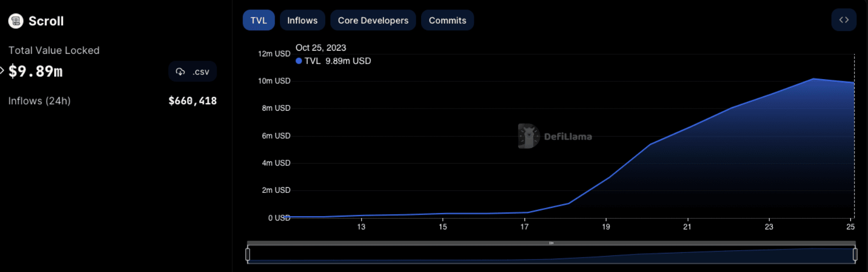The height and width of the screenshot is (272, 868).
Task: Click the Scroll chain name heading
Action: pyautogui.click(x=46, y=21)
